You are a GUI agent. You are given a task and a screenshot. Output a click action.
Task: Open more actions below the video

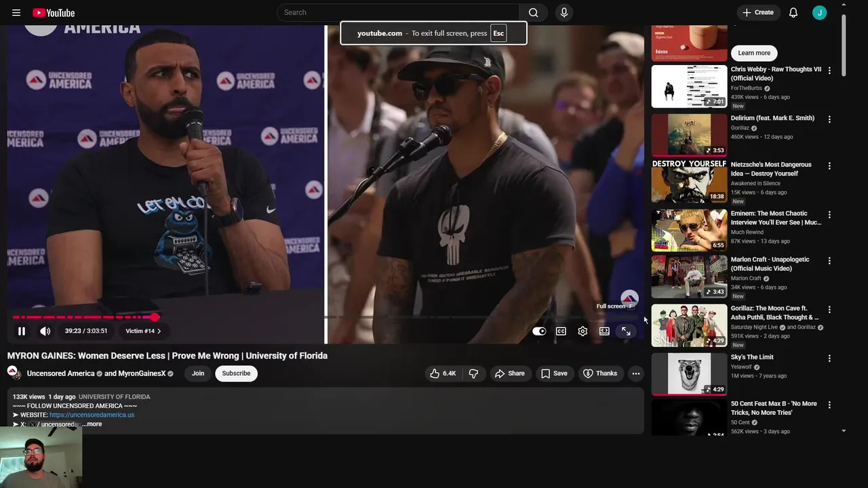(x=635, y=373)
